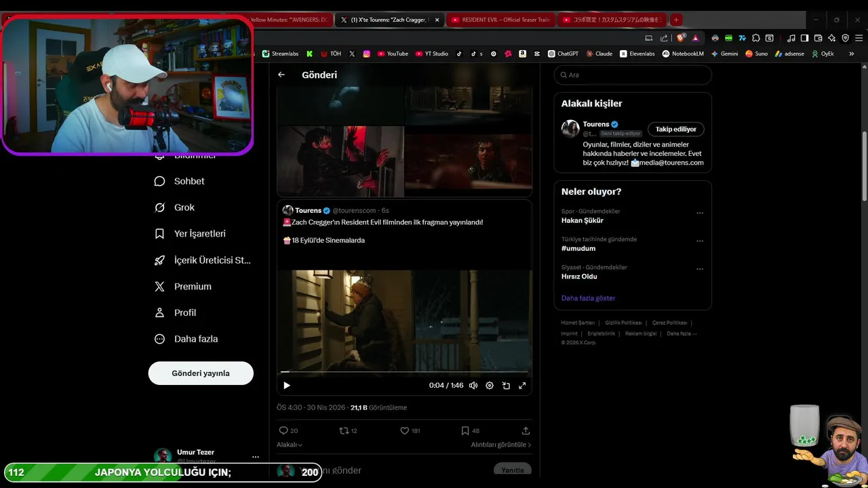Play the Resident Evil trailer video
868x488 pixels.
click(x=287, y=385)
